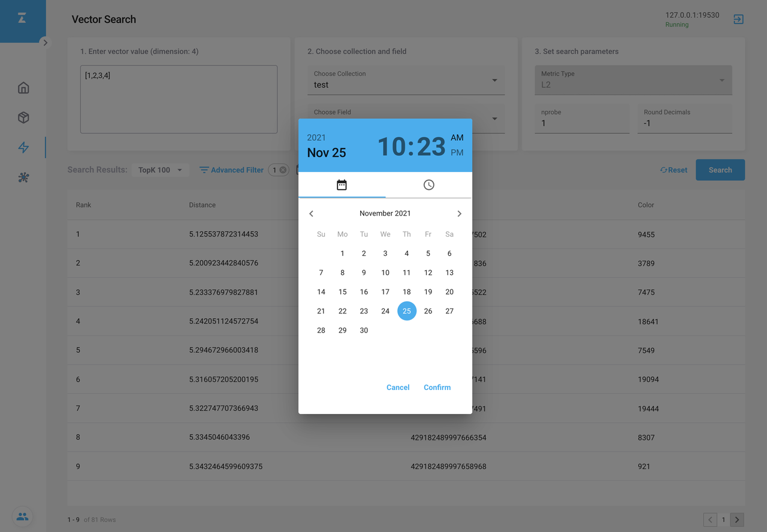Switch to the clock time tab

pos(428,185)
